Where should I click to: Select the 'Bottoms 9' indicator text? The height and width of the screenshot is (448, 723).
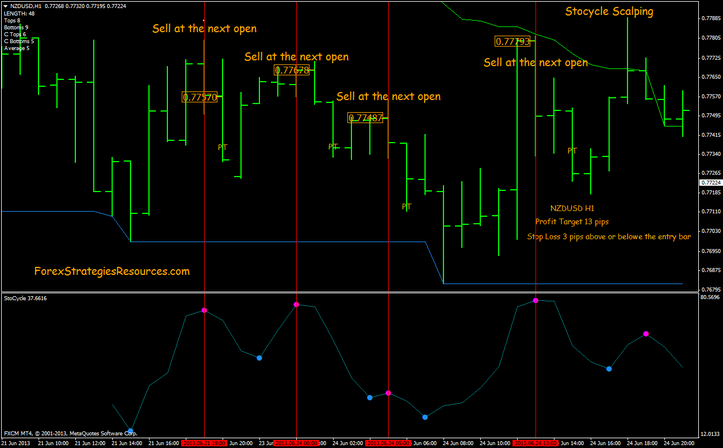(16, 27)
